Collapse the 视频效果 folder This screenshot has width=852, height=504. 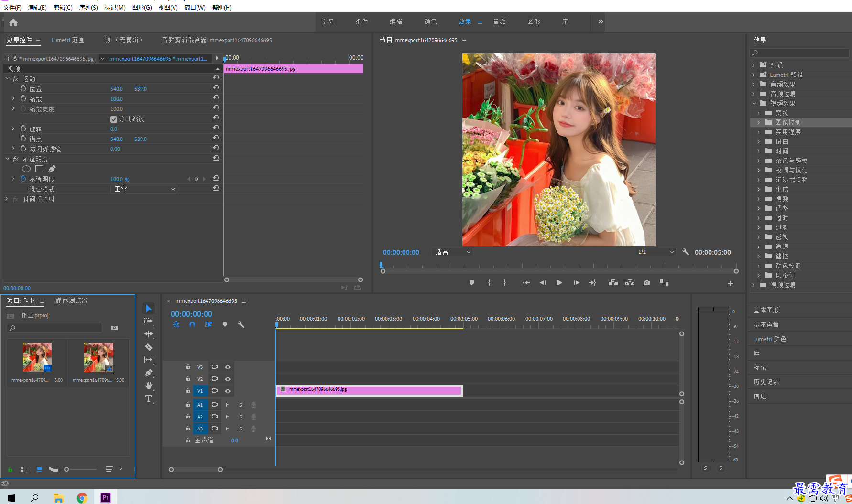click(754, 103)
